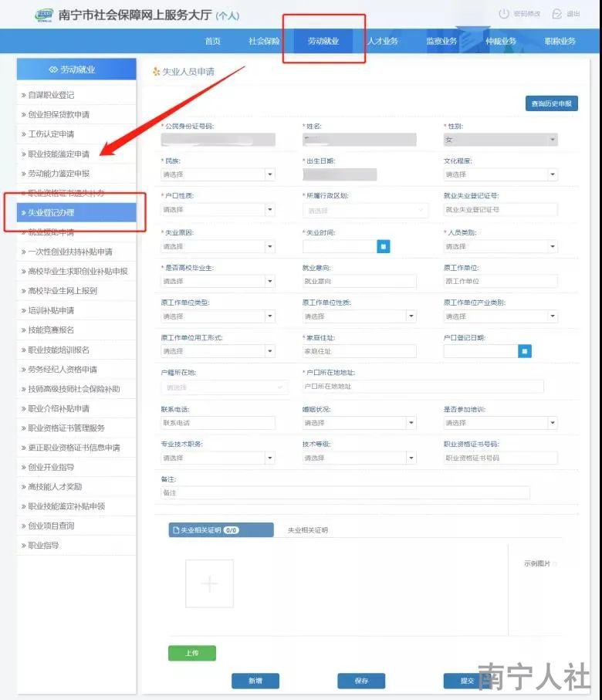Open the 户口登记日期 calendar picker icon
602x700 pixels.
[x=525, y=351]
